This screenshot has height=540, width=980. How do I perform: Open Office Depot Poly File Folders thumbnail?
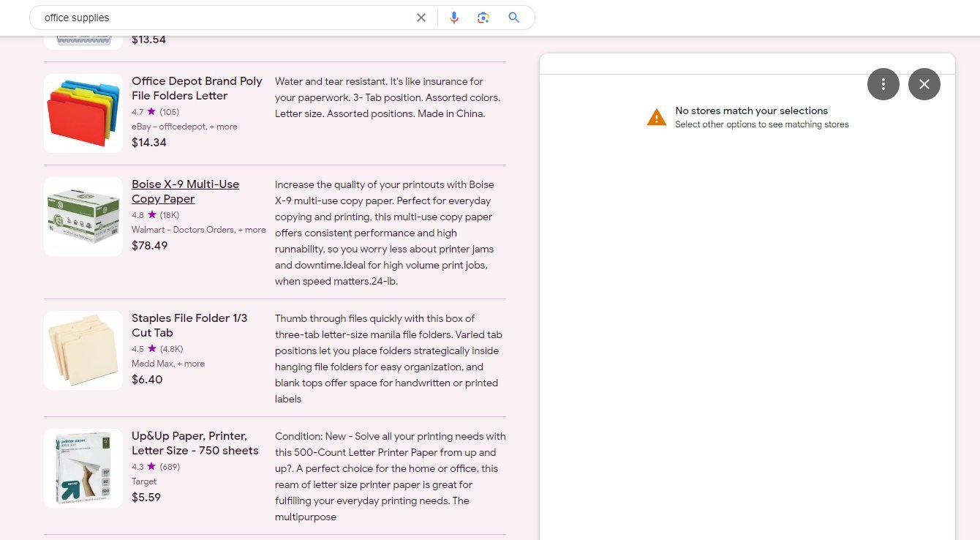tap(83, 113)
